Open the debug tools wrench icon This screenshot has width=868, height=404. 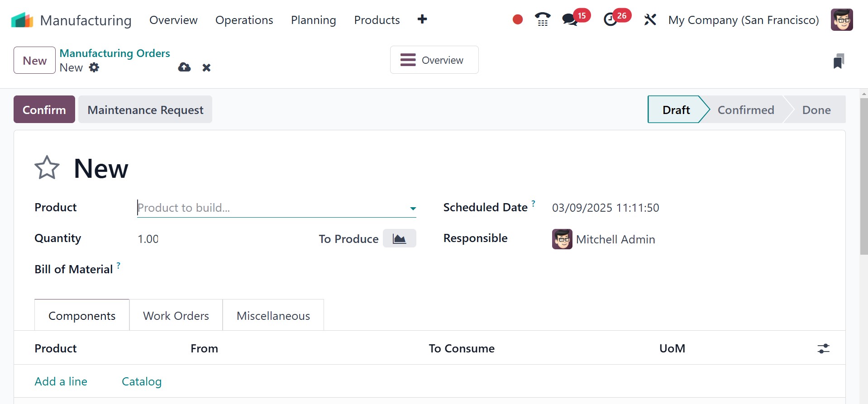click(650, 19)
